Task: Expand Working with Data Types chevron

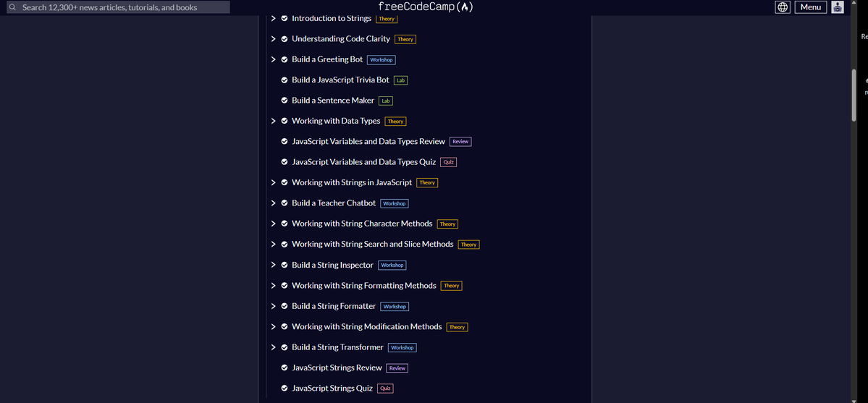Action: (273, 121)
